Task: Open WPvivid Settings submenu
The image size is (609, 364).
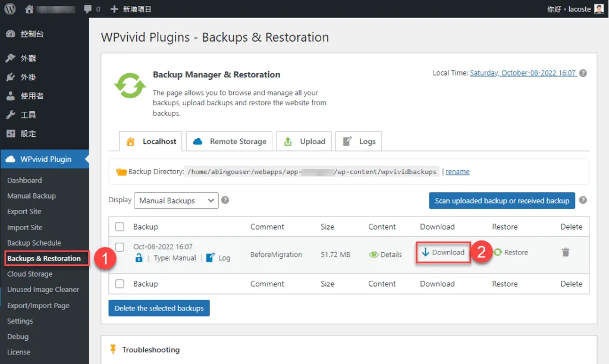Action: click(x=20, y=321)
